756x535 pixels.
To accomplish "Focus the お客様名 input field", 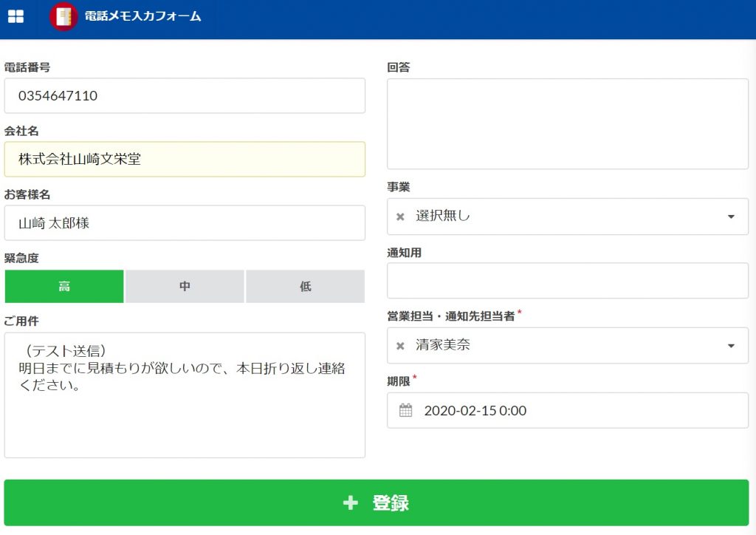I will [185, 223].
